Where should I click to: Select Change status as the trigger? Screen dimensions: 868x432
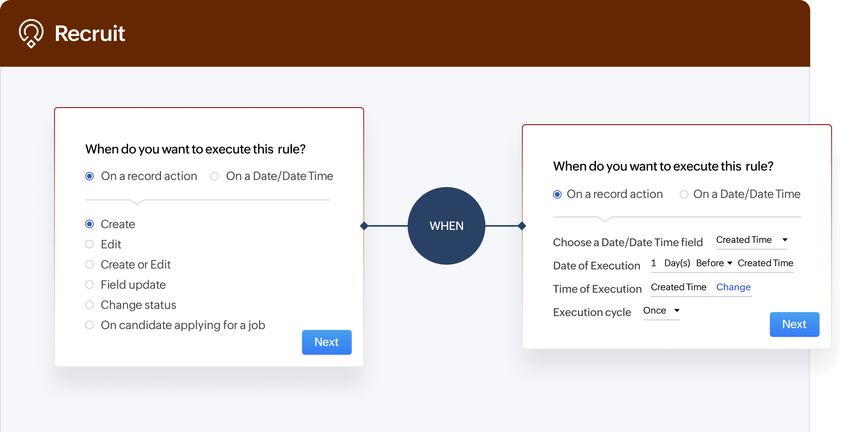point(89,305)
